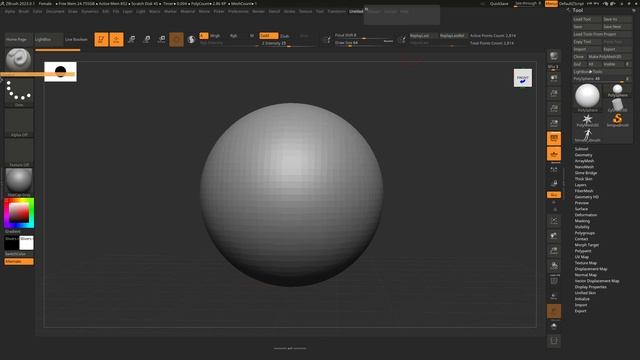Open the Alpha Off selector
640x360 pixels.
tap(19, 123)
